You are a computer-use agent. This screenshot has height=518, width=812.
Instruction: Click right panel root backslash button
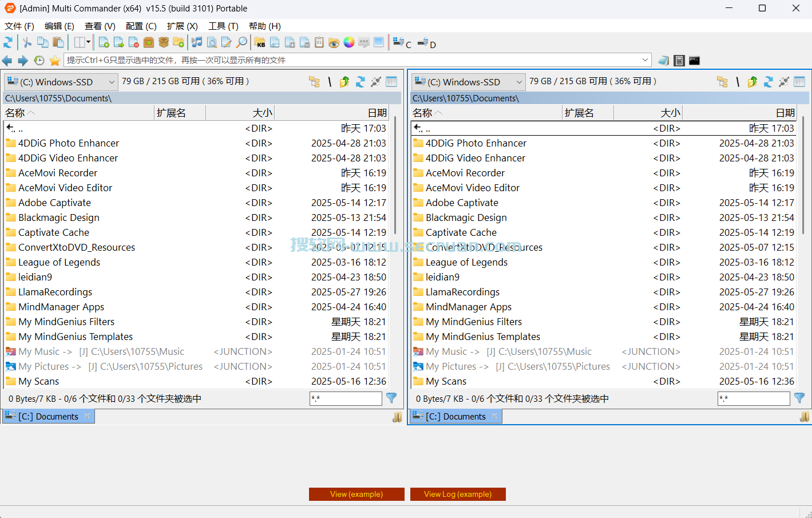(x=738, y=82)
